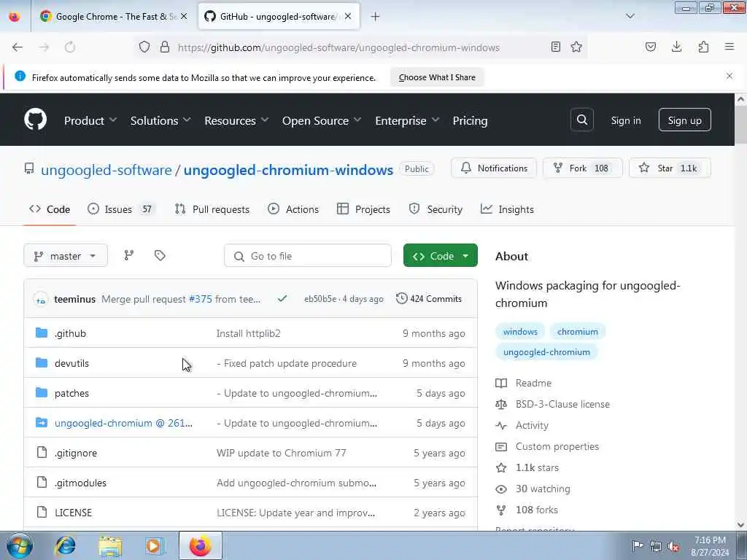
Task: Expand the Resources menu
Action: [x=237, y=120]
